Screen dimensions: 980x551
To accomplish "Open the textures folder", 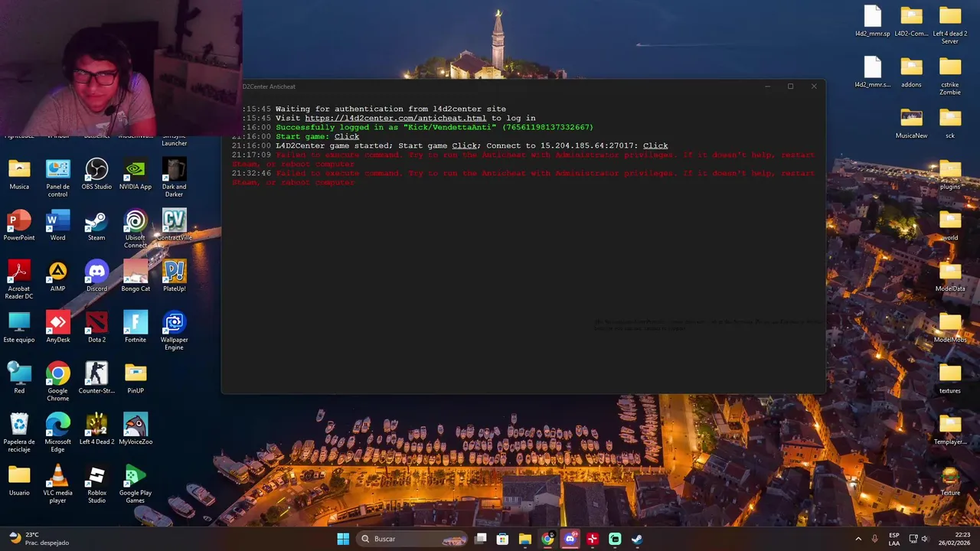I will (x=950, y=379).
